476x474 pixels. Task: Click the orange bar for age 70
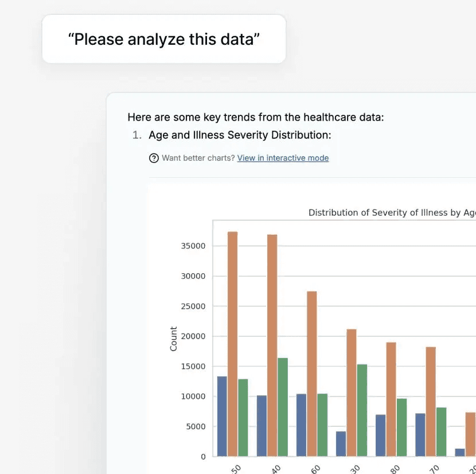tap(431, 401)
